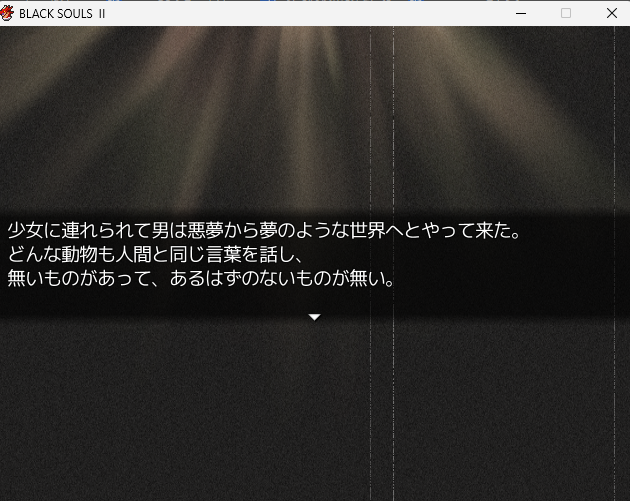The width and height of the screenshot is (630, 501).
Task: Close the BLACK SOULS II window
Action: point(612,13)
